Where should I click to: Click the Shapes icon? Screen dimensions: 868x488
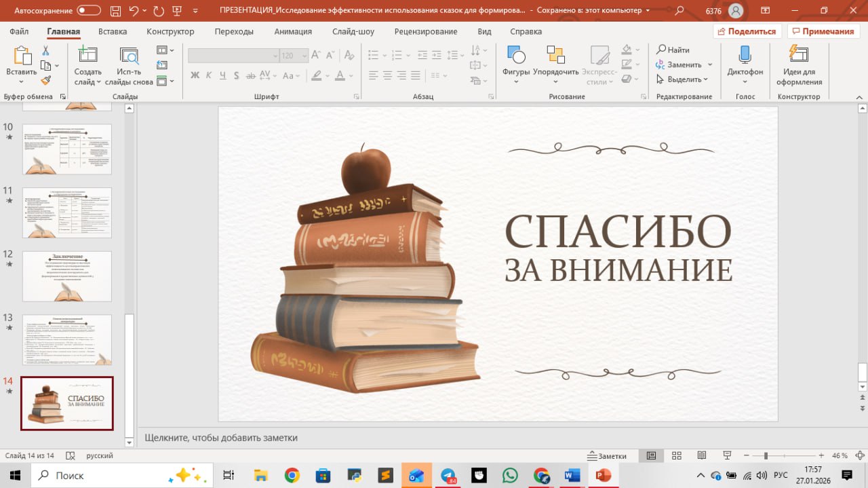pos(516,56)
